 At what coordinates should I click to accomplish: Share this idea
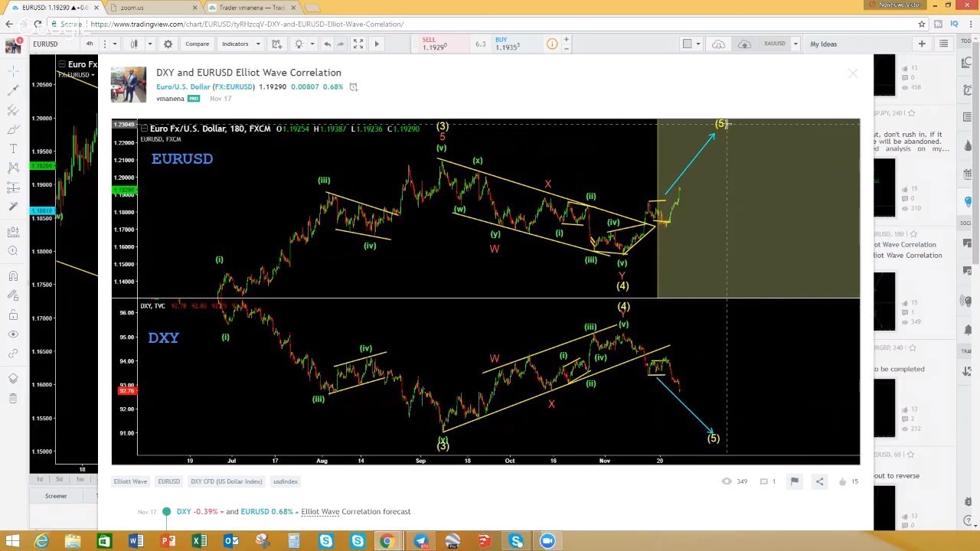tap(819, 481)
